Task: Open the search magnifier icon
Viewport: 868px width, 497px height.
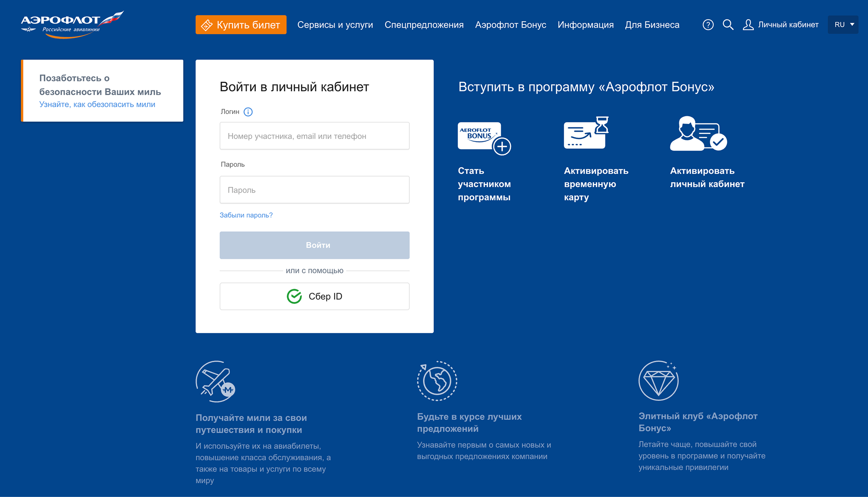Action: 728,25
